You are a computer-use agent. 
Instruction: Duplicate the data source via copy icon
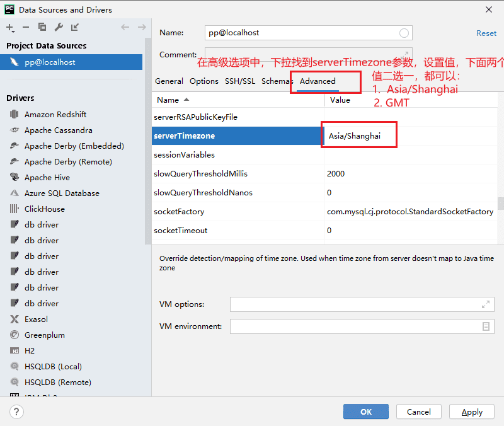(42, 27)
